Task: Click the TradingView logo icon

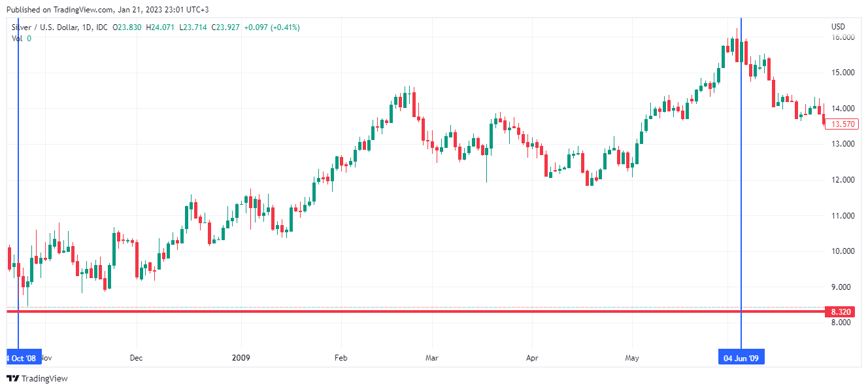Action: click(x=12, y=378)
